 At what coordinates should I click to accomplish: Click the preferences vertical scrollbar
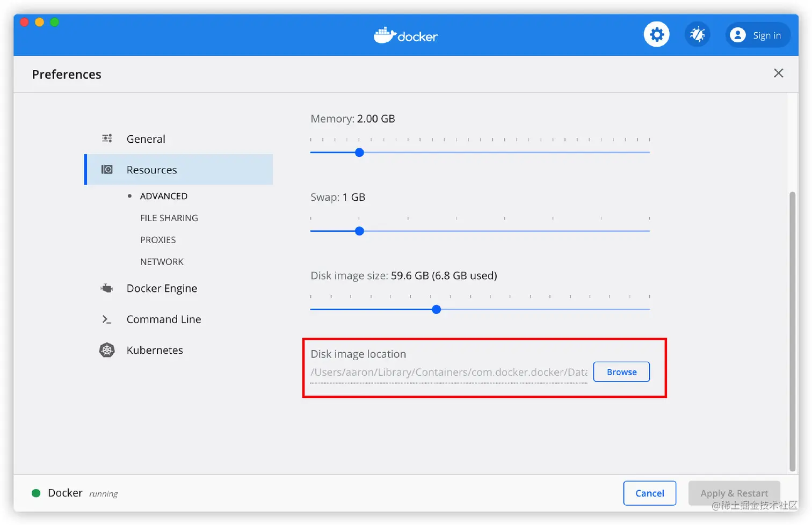tap(792, 331)
